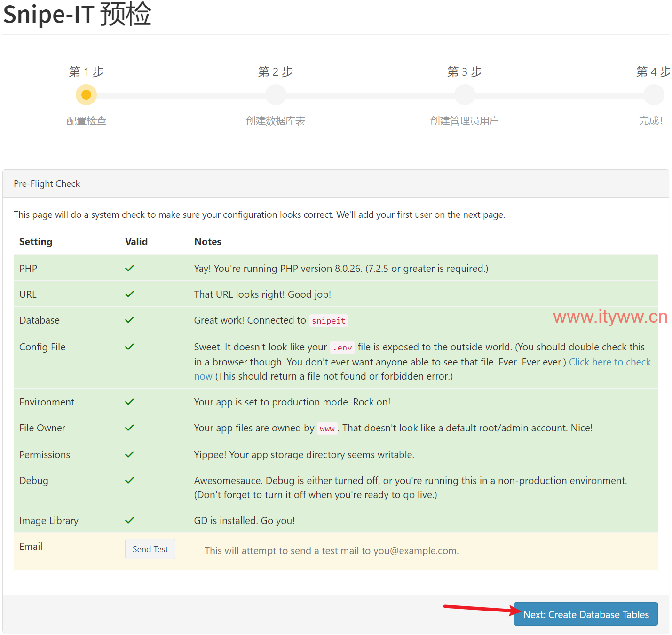Click the 'Setting' column header
Viewport: 672px width, 635px height.
(36, 242)
